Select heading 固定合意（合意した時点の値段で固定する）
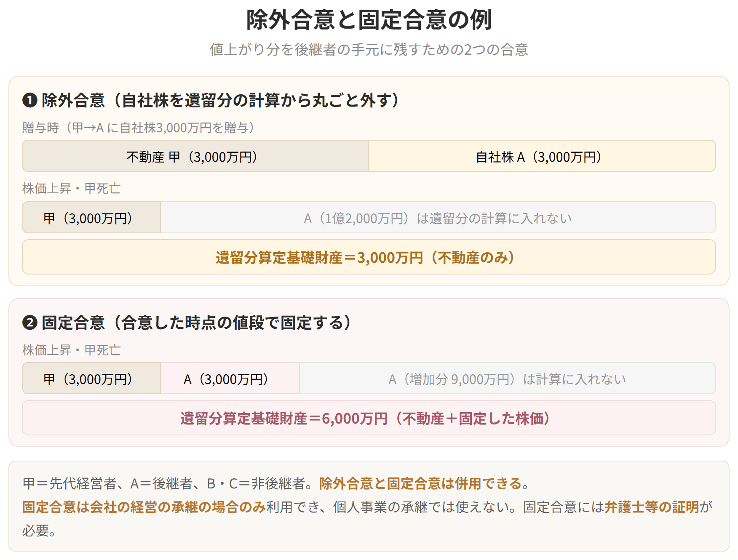The image size is (738, 560). (197, 323)
